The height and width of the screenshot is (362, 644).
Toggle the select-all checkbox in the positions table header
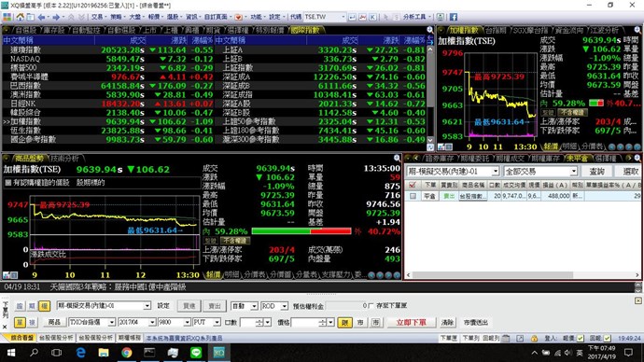click(413, 185)
